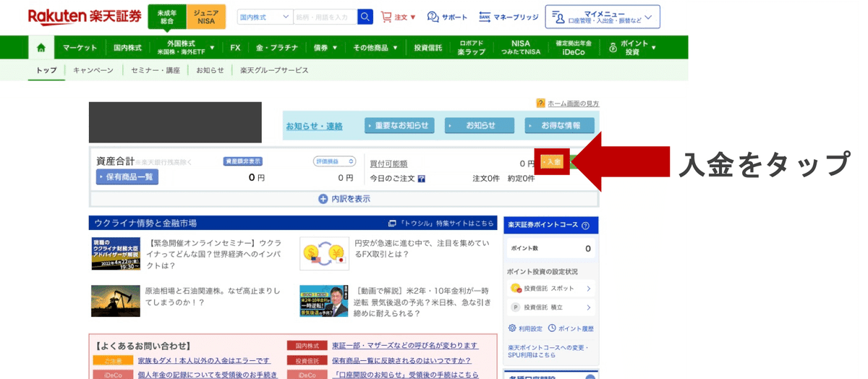Viewport: 868px width, 379px height.
Task: Select ロボアド 楽ラップ in navigation bar
Action: click(471, 48)
